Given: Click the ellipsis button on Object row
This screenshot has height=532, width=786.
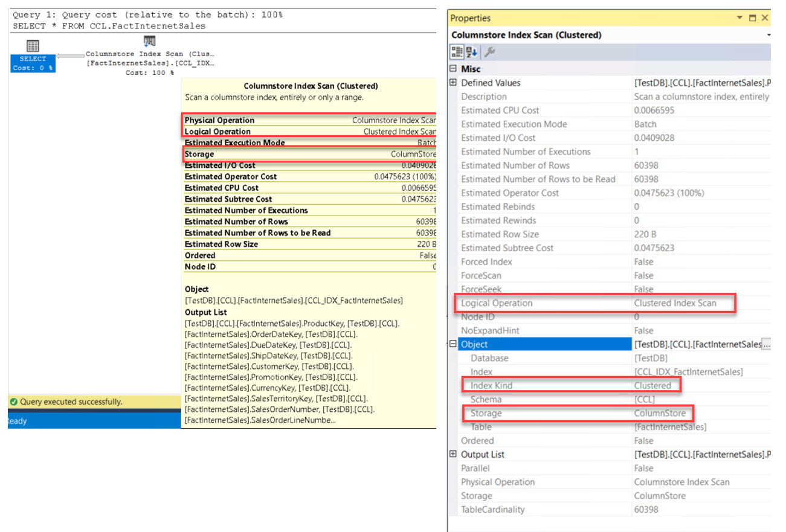Looking at the screenshot, I should (766, 344).
